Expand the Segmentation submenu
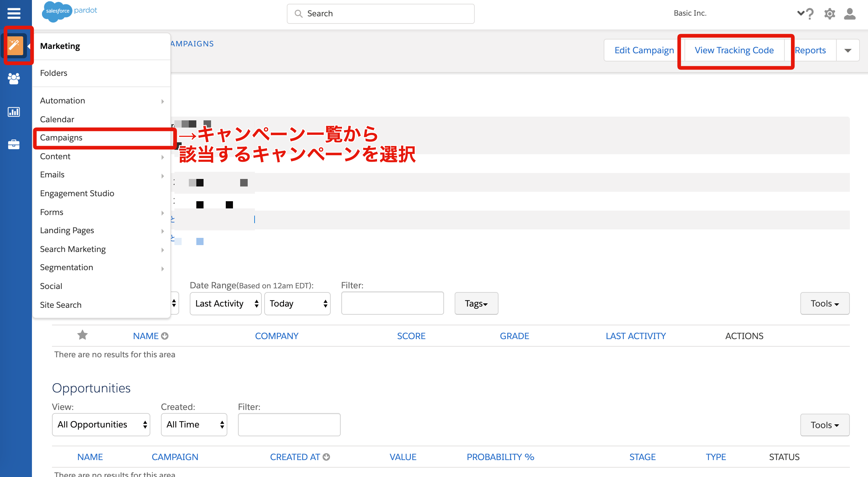The width and height of the screenshot is (868, 477). coord(101,268)
